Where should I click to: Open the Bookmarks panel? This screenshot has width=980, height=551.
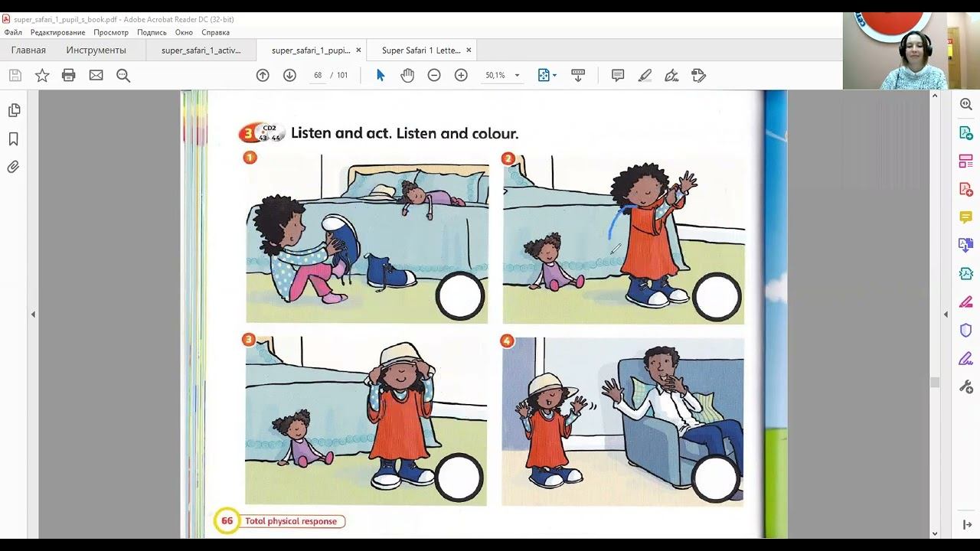(14, 139)
